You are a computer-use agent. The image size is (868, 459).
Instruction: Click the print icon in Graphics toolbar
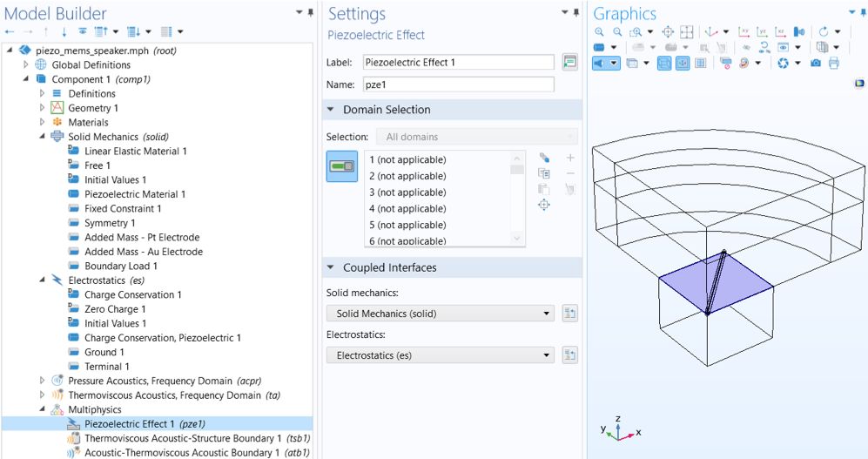834,63
